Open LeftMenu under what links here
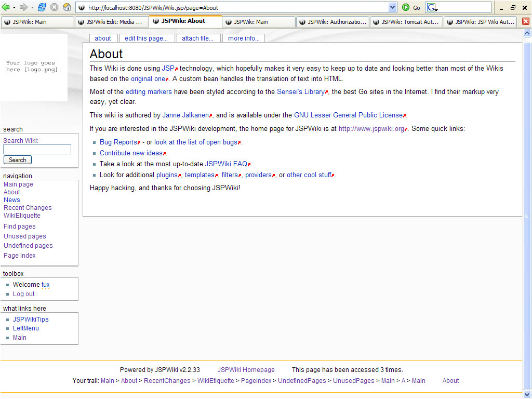Viewport: 532px width, 399px height. click(26, 328)
